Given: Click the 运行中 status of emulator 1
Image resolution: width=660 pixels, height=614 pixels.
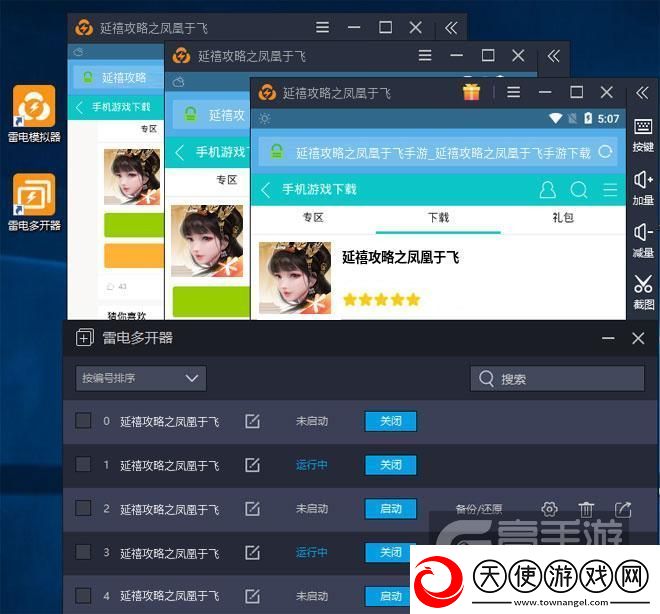Looking at the screenshot, I should pos(311,465).
